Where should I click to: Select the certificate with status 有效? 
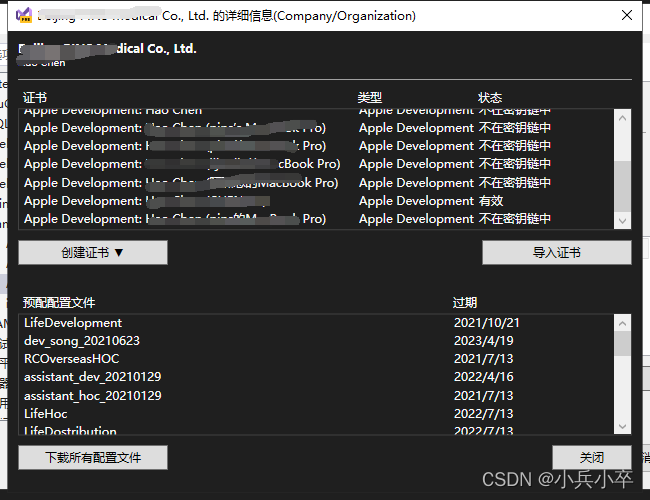[316, 201]
